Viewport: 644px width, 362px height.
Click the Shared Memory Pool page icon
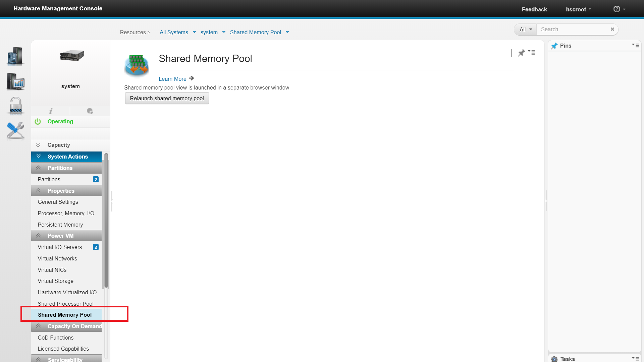[137, 65]
